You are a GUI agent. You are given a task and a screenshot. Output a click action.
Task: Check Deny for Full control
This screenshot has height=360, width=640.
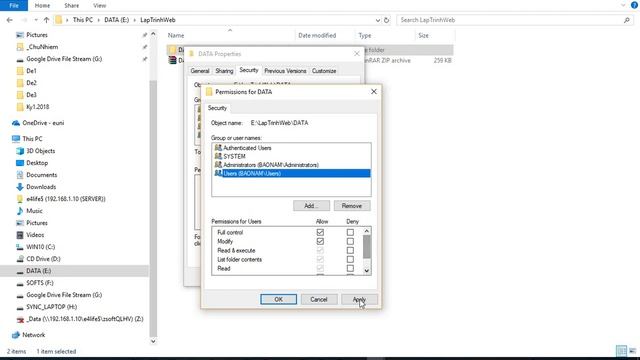(350, 232)
